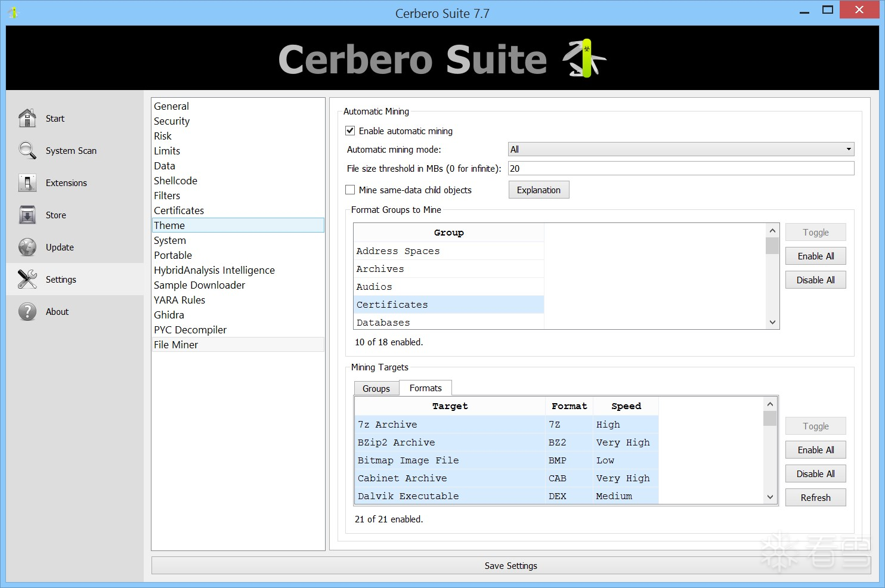
Task: Click the Refresh button
Action: 815,498
